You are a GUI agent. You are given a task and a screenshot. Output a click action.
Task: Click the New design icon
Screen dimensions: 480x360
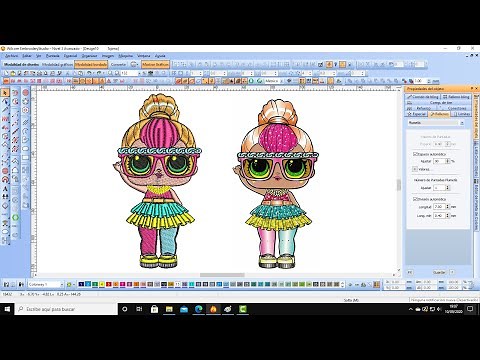tap(6, 73)
